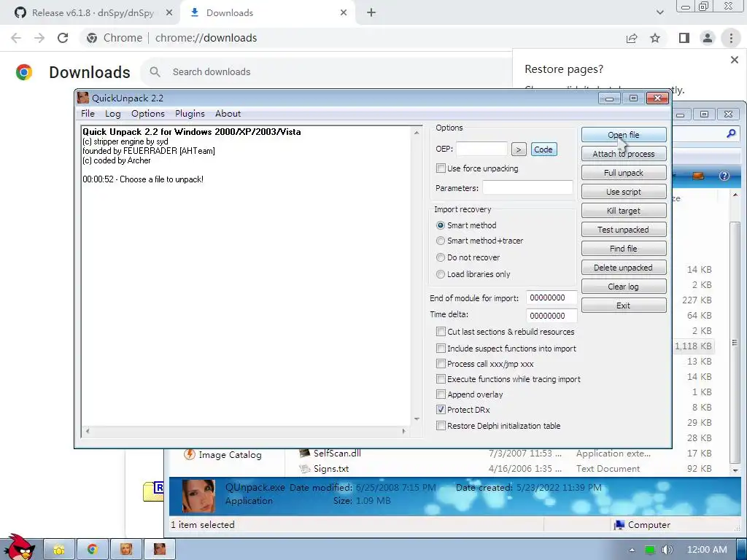Click the Attach to process button

[x=624, y=154]
